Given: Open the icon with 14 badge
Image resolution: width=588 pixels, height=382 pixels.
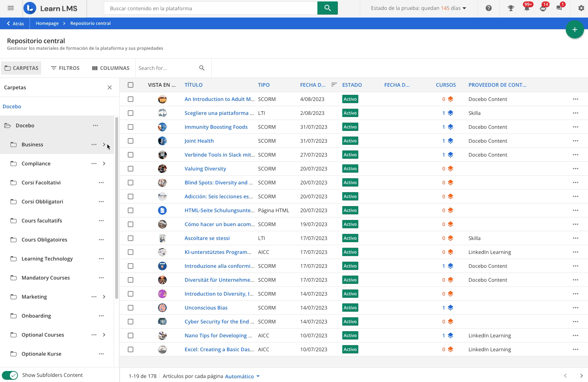Looking at the screenshot, I should point(543,8).
